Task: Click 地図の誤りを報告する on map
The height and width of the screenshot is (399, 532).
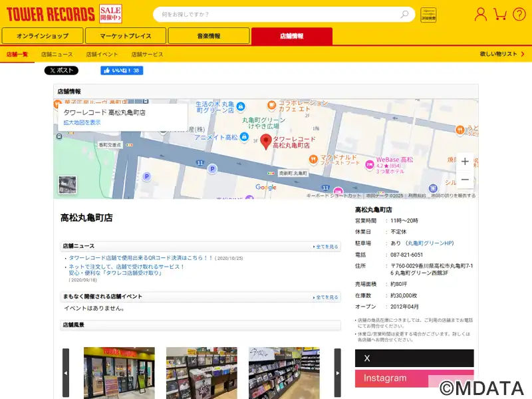Action: pyautogui.click(x=454, y=196)
